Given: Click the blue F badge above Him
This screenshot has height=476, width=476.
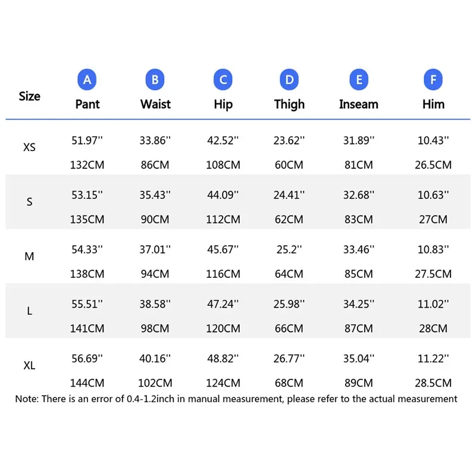Looking at the screenshot, I should 433,80.
